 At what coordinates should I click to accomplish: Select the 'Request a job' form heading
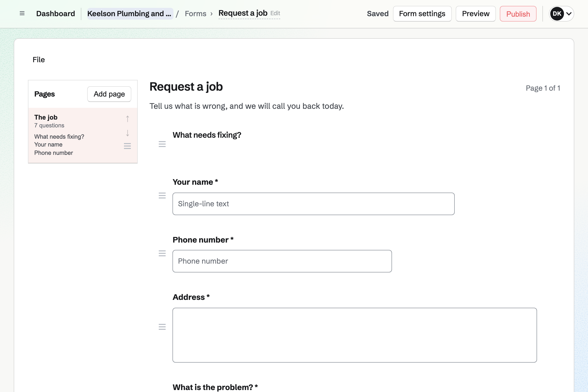pyautogui.click(x=186, y=87)
